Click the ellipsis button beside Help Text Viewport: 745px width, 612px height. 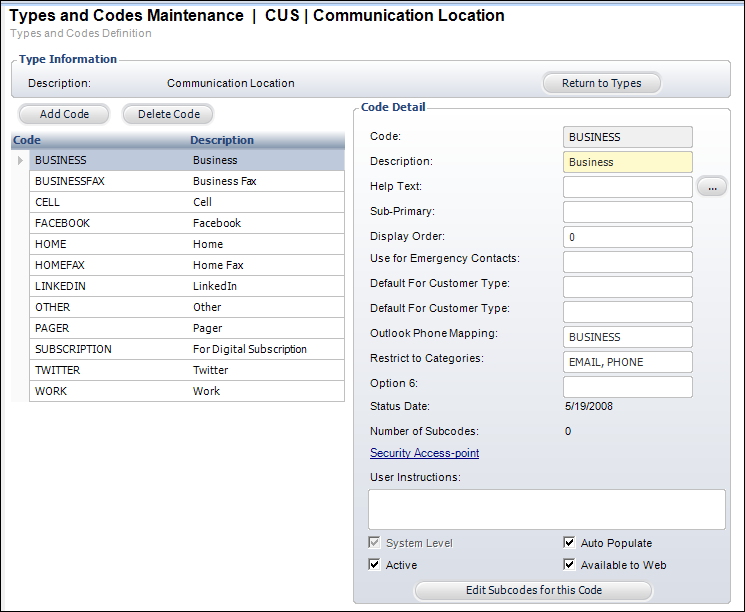click(711, 187)
